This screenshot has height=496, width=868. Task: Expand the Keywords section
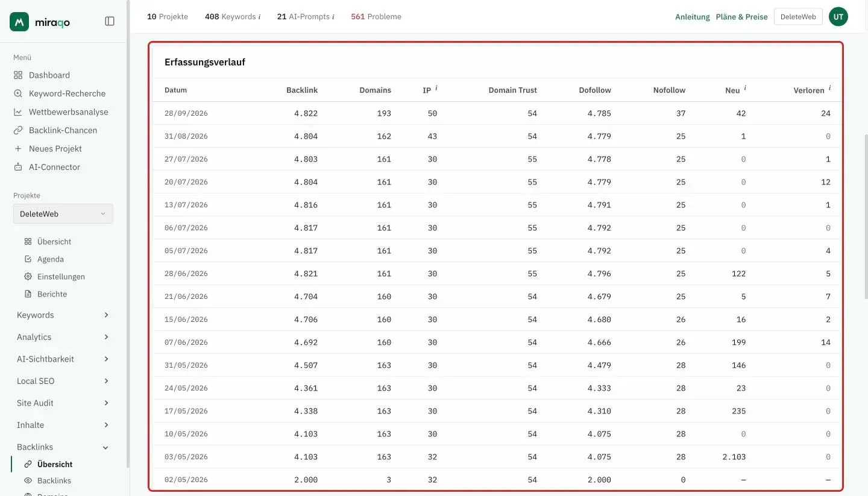[63, 315]
